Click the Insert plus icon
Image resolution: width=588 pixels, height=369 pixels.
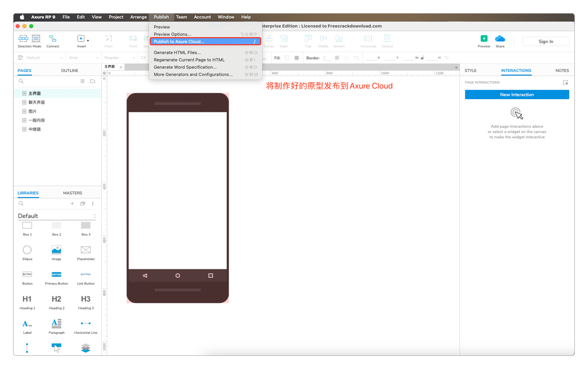[x=81, y=39]
